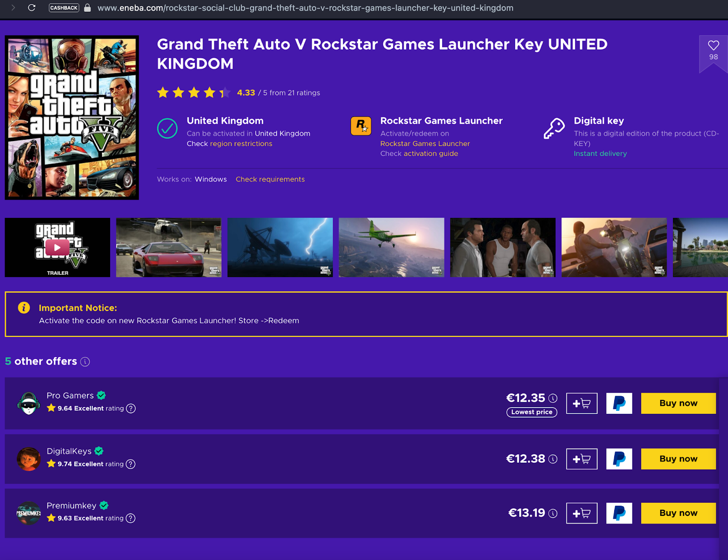Click the info icon in the Important Notice banner
Image resolution: width=728 pixels, height=560 pixels.
23,308
